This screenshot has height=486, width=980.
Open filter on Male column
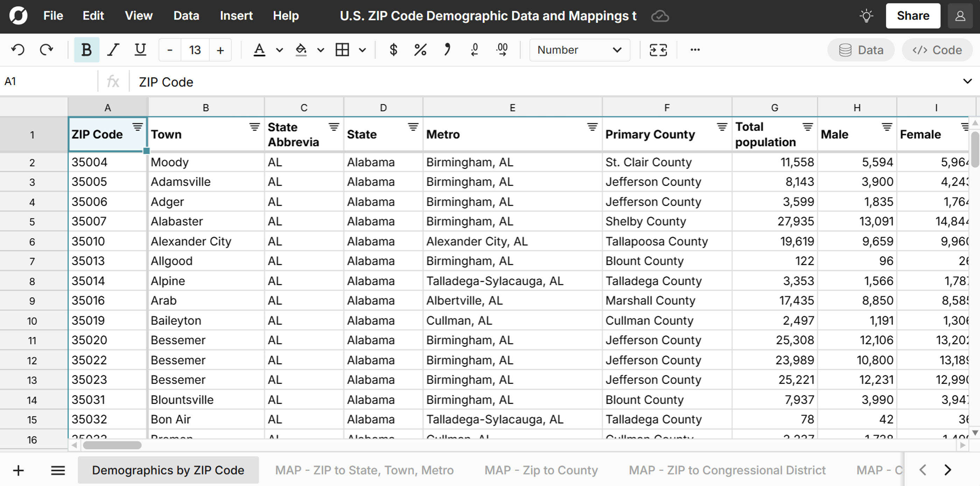887,127
